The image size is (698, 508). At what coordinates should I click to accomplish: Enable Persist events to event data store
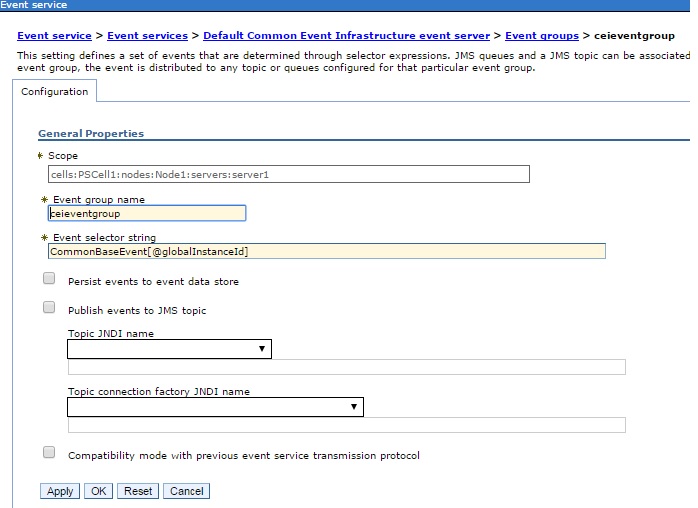[49, 279]
